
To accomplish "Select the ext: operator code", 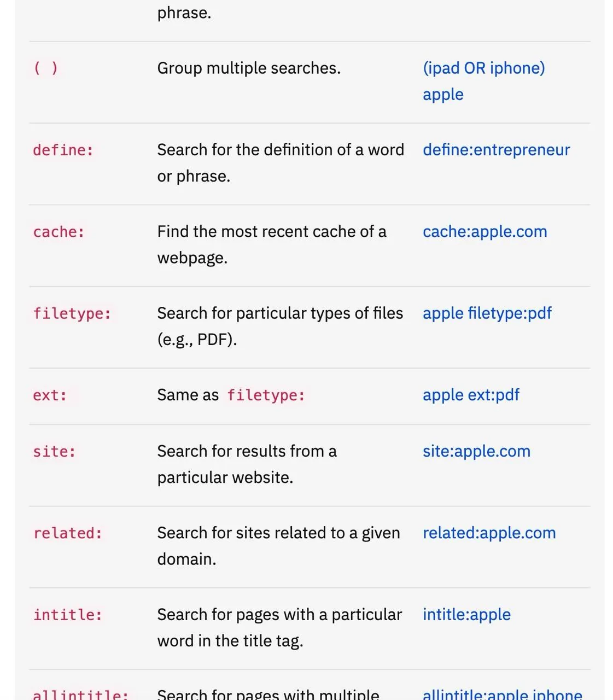I will click(x=50, y=395).
